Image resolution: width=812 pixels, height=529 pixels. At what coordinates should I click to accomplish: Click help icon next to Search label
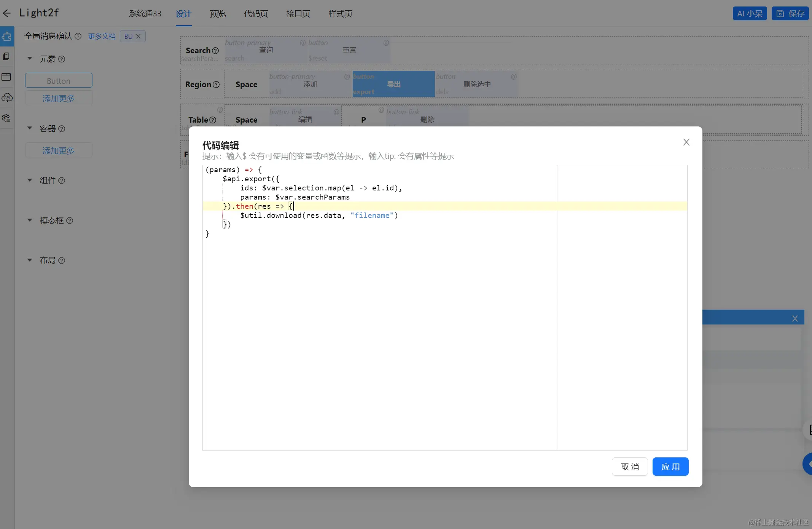[x=215, y=51]
